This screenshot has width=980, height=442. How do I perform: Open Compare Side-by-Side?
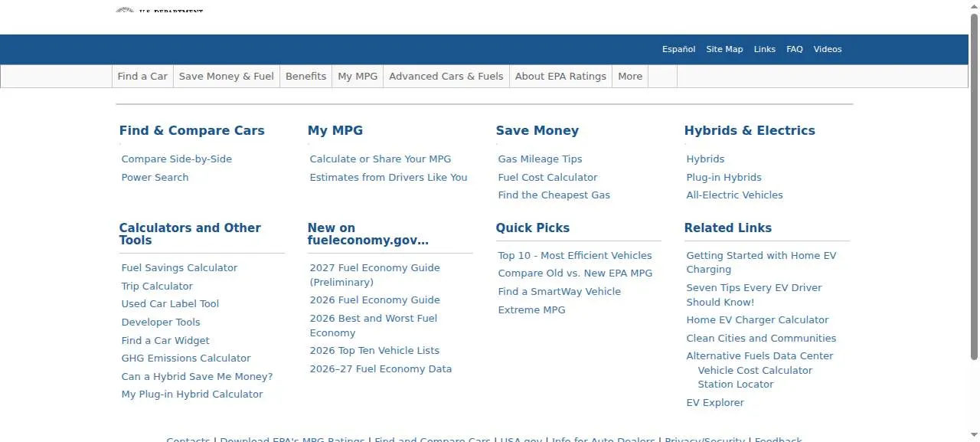177,159
